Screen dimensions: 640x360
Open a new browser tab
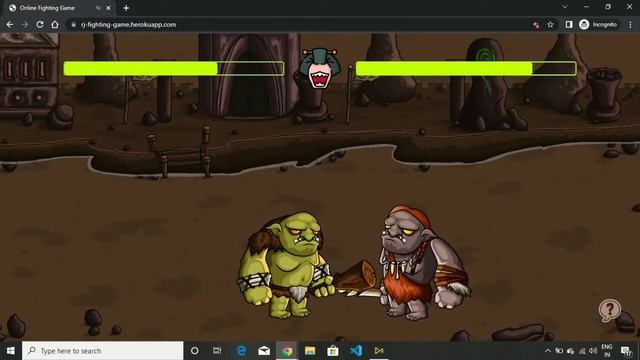coord(126,8)
